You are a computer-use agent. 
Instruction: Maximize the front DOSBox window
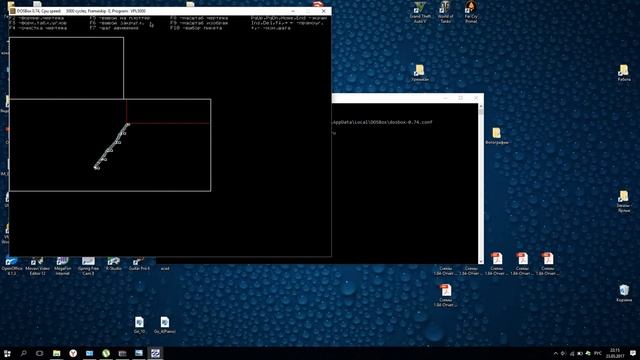[x=308, y=11]
